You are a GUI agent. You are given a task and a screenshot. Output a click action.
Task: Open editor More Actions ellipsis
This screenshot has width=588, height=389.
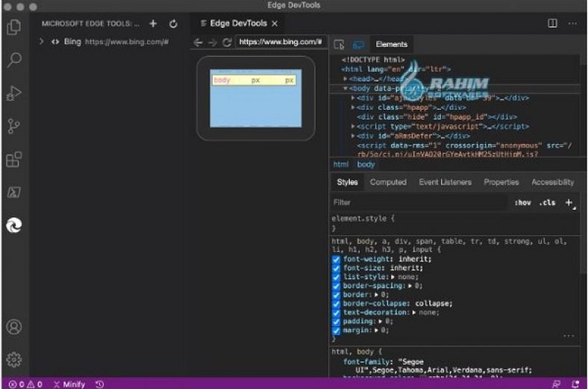(572, 23)
